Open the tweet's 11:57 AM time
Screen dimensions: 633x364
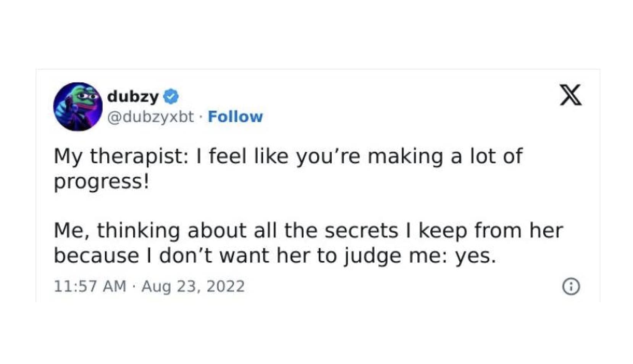[x=90, y=286]
